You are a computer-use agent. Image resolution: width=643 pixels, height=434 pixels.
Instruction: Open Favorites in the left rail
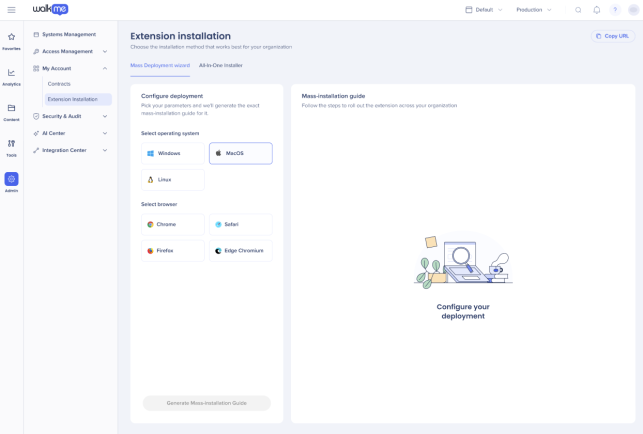pos(11,41)
